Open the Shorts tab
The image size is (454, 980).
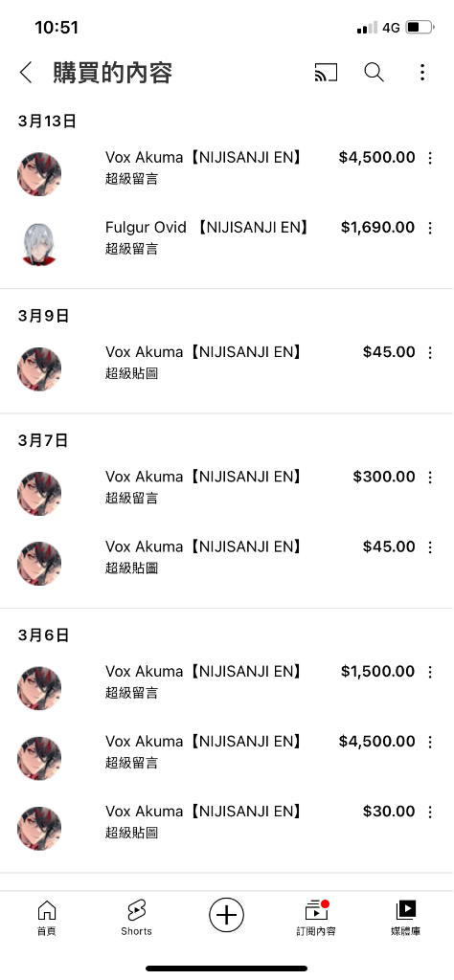[136, 918]
